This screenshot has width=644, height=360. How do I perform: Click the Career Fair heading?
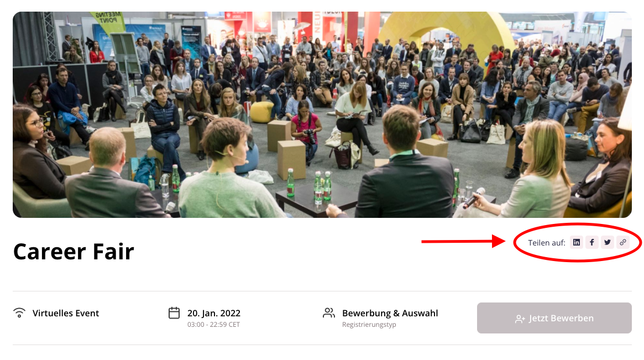pyautogui.click(x=74, y=252)
